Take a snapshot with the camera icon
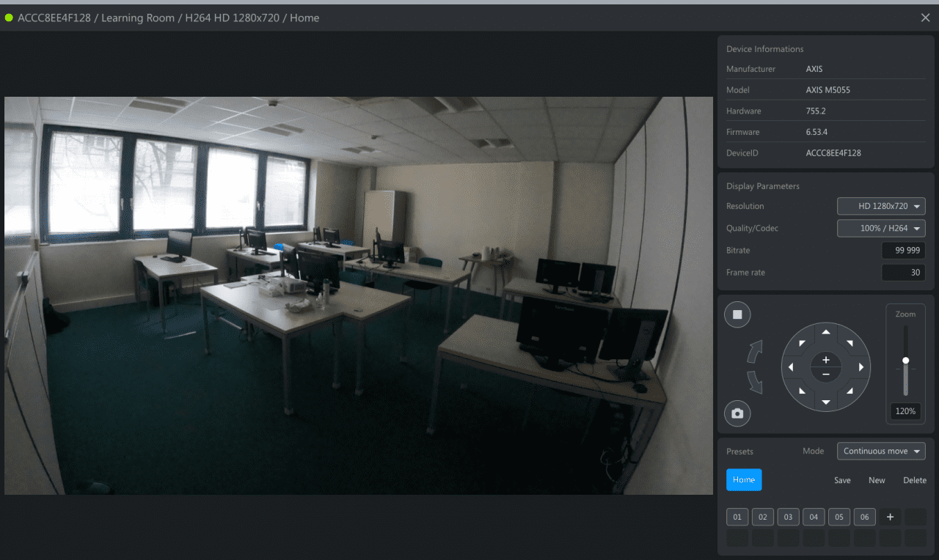 pos(737,413)
